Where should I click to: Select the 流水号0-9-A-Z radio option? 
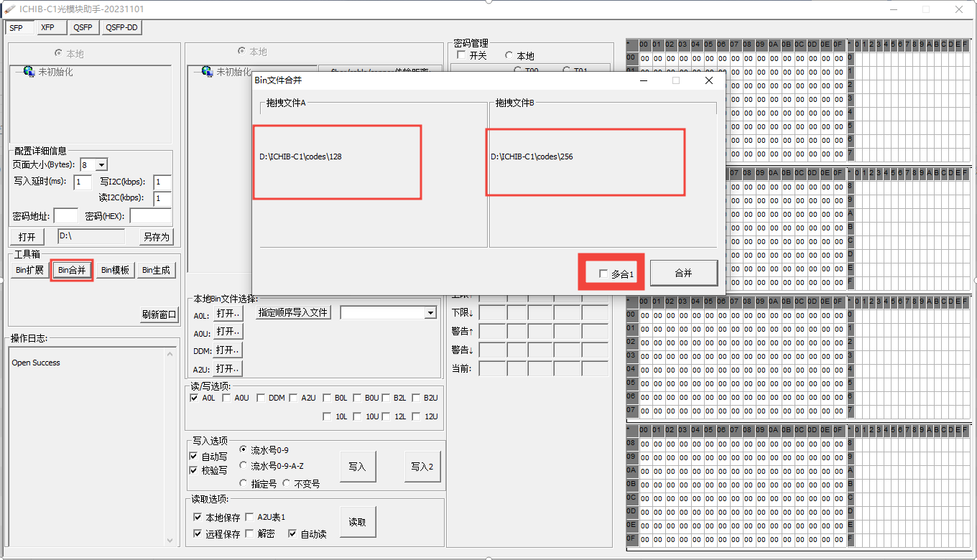[x=244, y=466]
